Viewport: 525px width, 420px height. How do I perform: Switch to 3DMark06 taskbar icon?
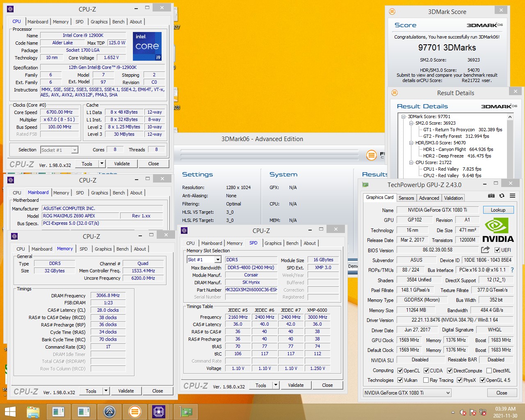tap(135, 411)
